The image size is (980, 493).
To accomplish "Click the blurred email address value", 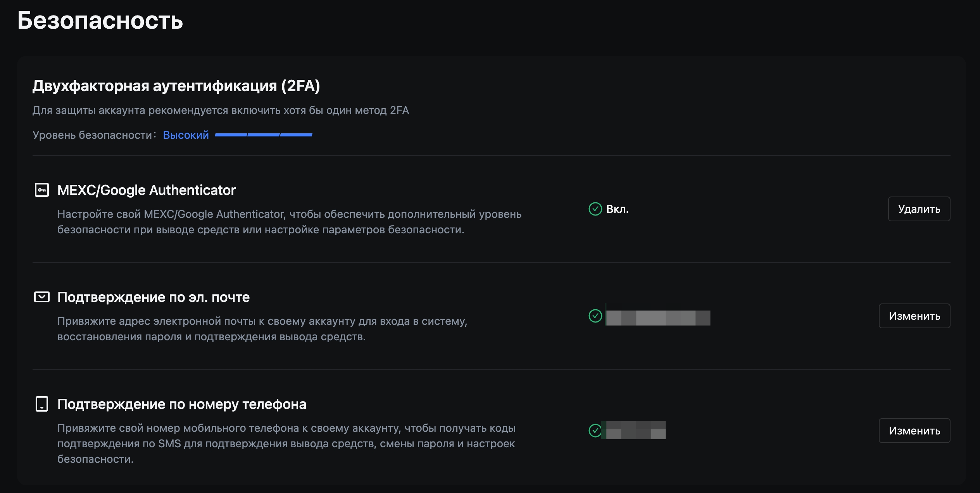I will click(x=658, y=317).
